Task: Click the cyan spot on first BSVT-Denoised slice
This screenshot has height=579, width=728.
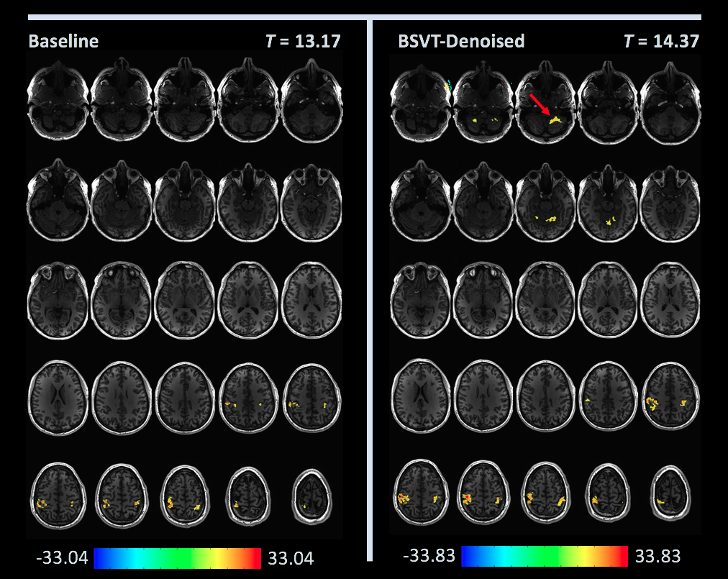Action: [447, 84]
